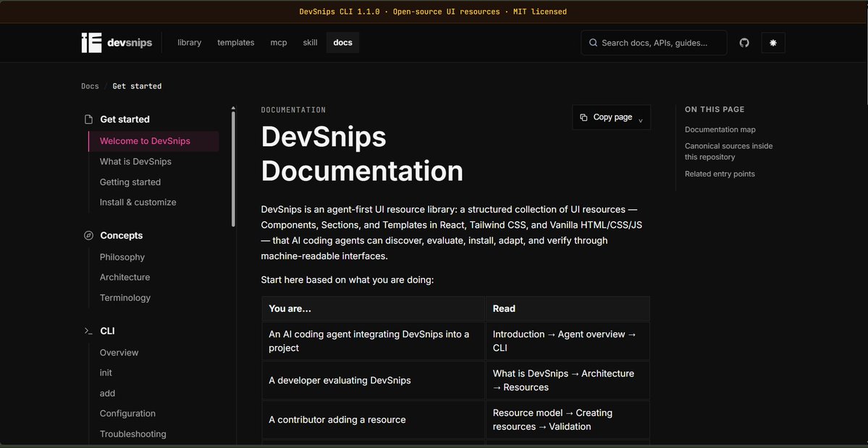Open Install & customize sidebar page
Screen dimensions: 868x448
(138, 203)
